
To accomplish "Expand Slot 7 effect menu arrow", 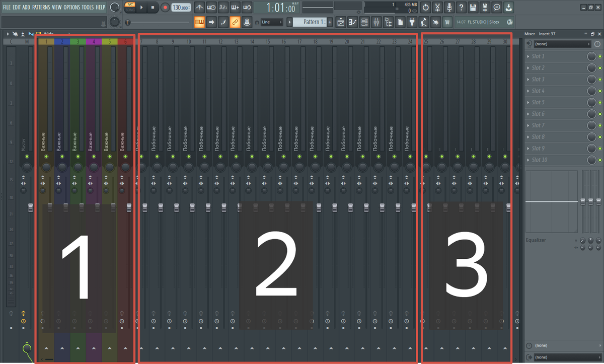I will click(528, 125).
